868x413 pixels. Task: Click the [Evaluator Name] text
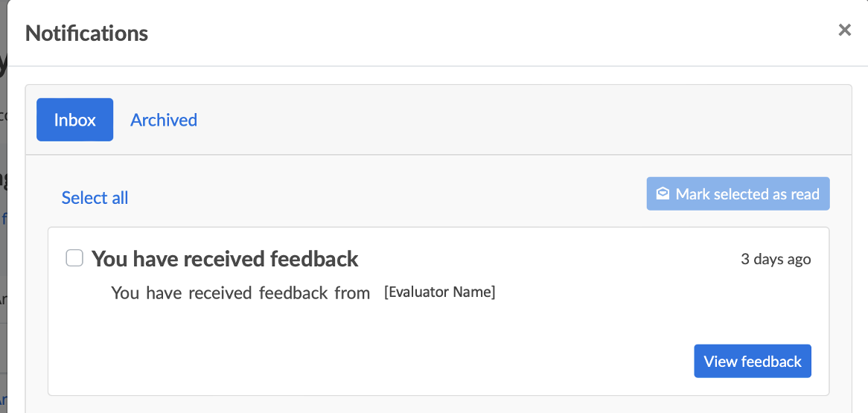(439, 292)
